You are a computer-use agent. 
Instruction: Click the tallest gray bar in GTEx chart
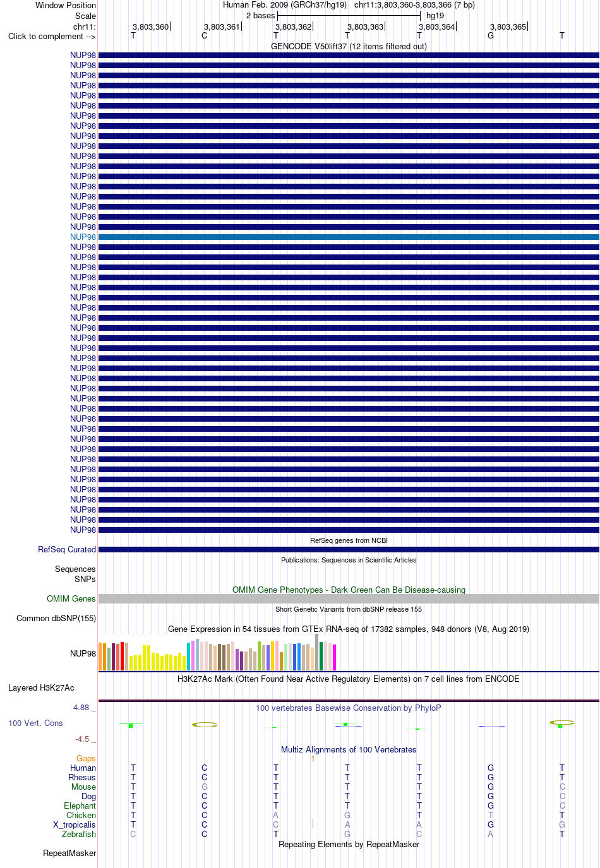tap(317, 652)
